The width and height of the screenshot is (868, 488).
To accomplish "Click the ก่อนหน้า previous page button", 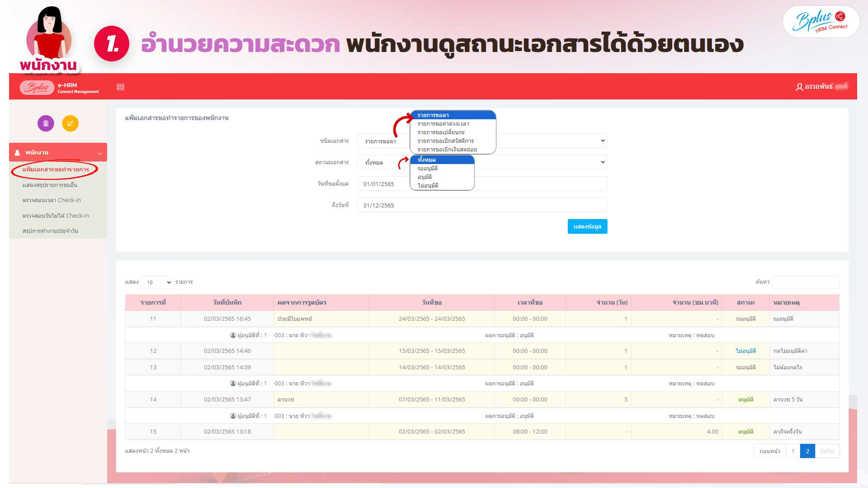I will click(x=769, y=451).
